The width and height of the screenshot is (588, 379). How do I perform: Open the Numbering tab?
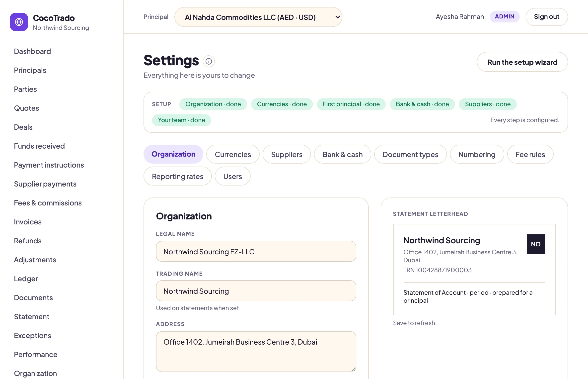477,154
